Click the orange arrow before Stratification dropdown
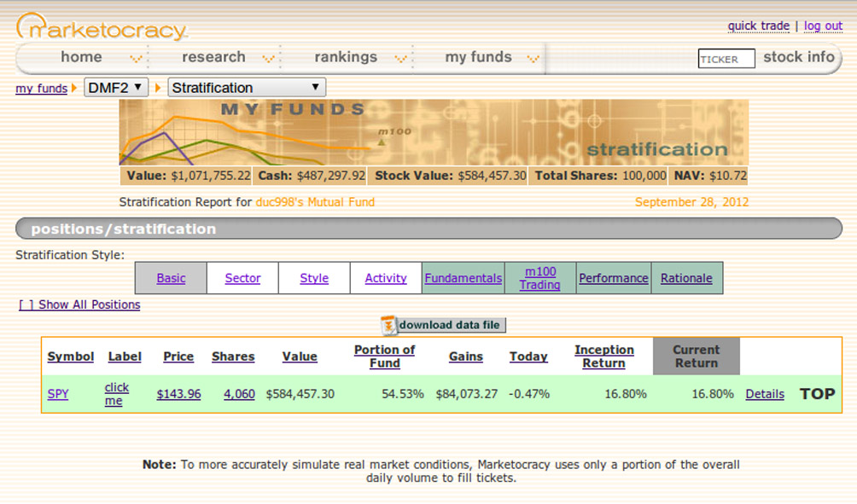Image resolution: width=857 pixels, height=504 pixels. pos(158,88)
